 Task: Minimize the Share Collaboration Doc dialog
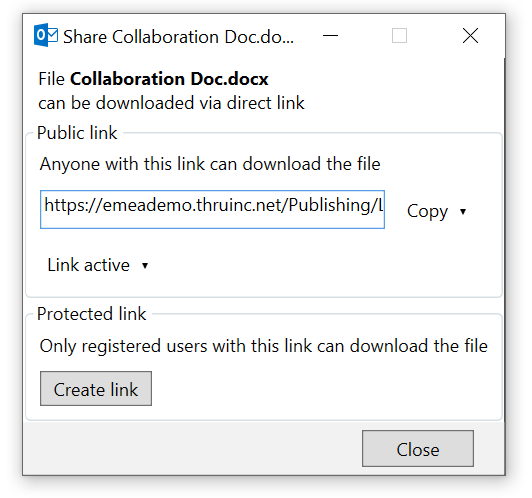pos(330,36)
